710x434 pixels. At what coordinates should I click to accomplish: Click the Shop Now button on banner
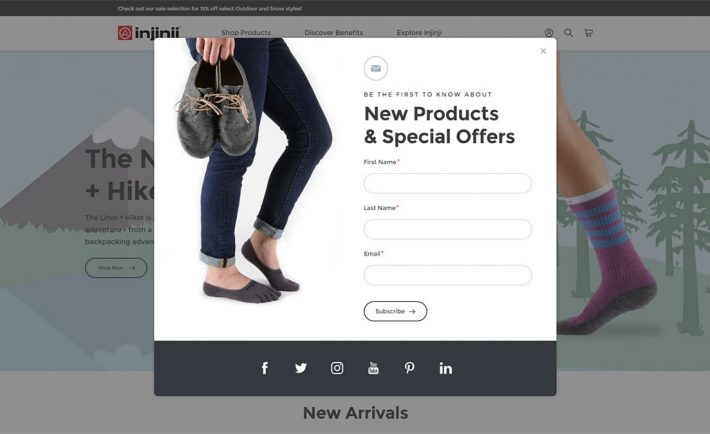point(116,268)
